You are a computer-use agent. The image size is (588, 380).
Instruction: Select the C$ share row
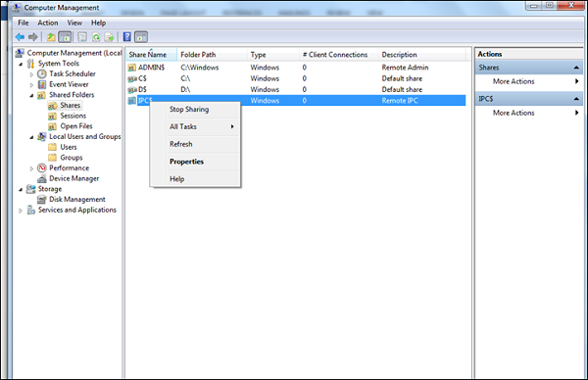click(x=296, y=78)
